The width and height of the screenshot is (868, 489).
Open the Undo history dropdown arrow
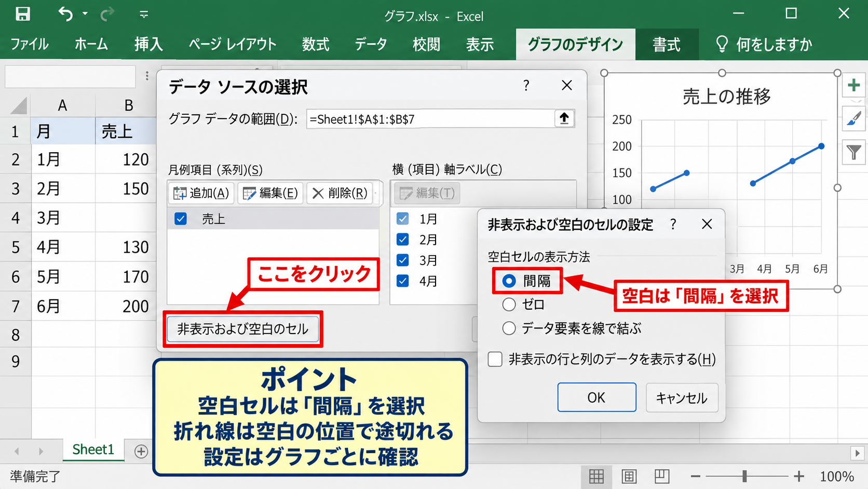click(85, 14)
